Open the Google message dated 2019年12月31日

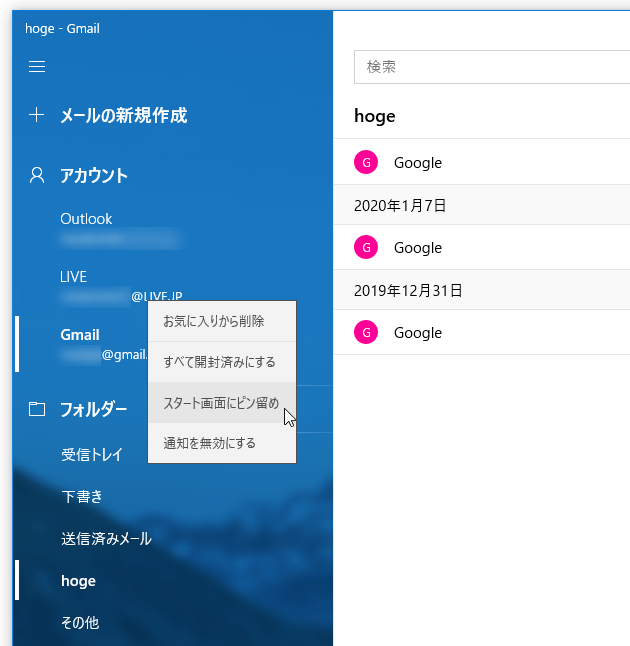482,332
